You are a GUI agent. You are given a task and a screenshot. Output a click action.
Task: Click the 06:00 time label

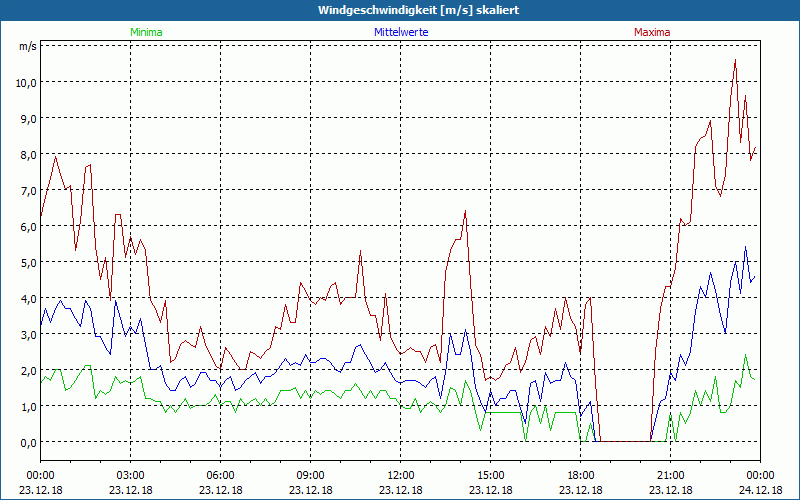220,476
